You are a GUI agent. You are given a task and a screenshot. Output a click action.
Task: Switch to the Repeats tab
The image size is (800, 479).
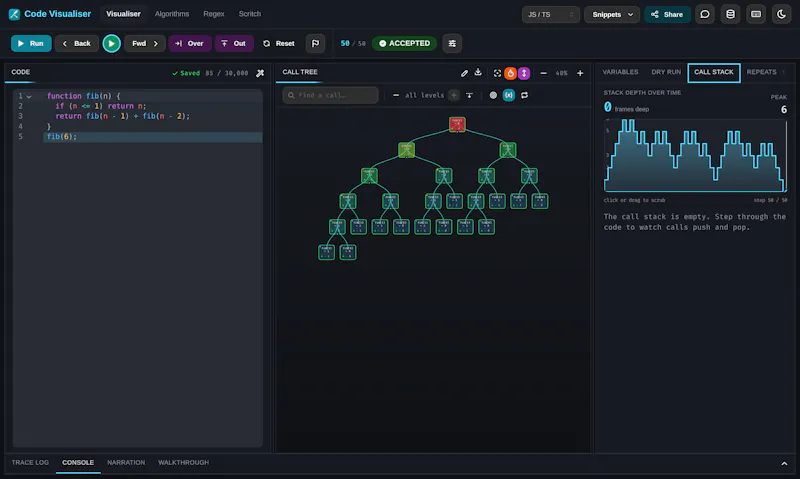(761, 72)
